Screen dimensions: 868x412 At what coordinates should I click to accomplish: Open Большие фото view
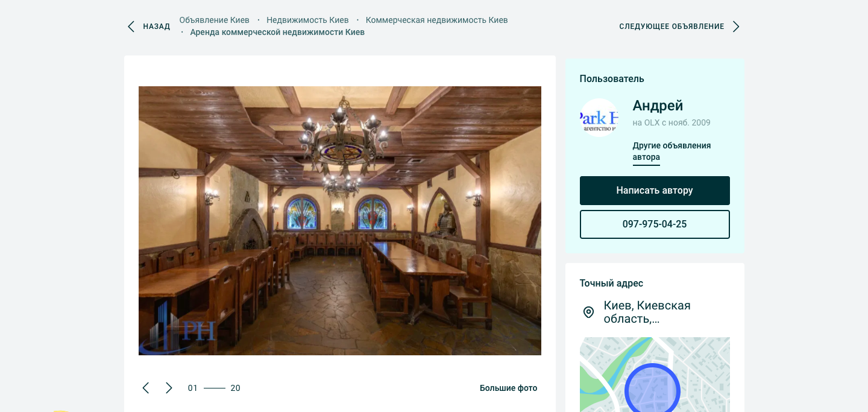click(x=508, y=388)
